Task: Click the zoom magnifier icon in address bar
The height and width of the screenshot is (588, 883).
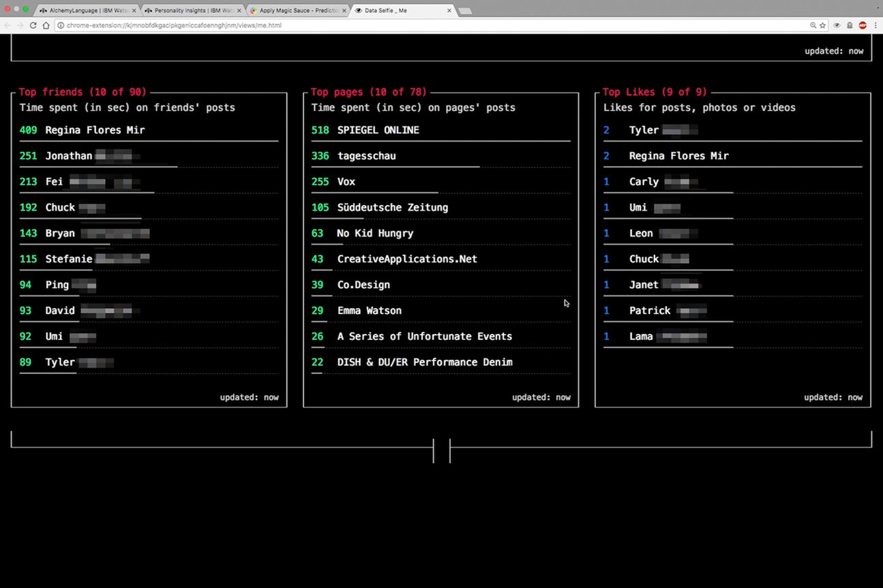Action: (x=813, y=25)
